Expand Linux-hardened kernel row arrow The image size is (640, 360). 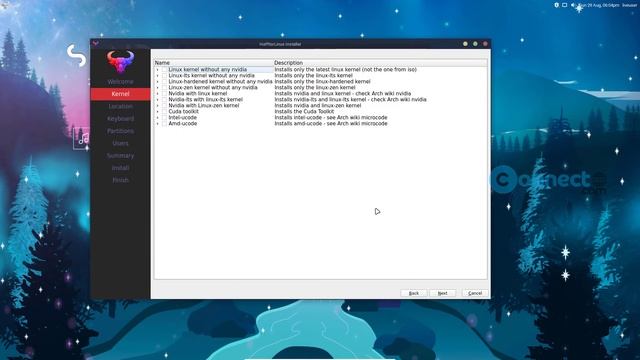158,82
